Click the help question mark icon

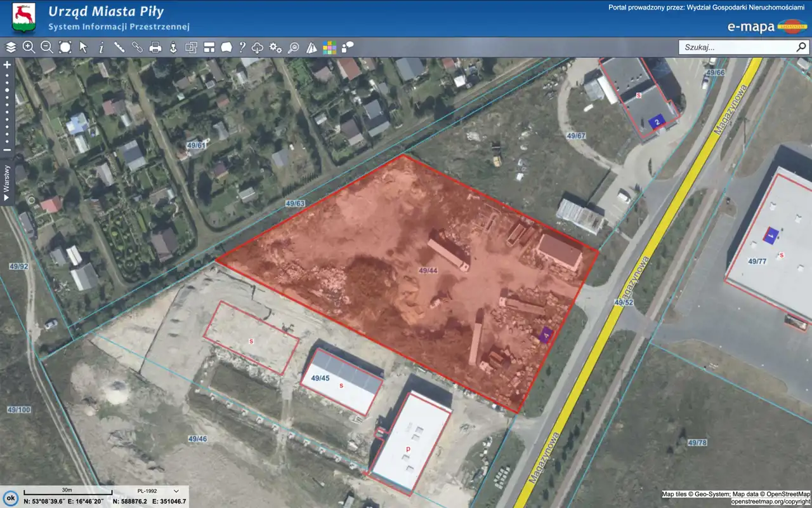point(242,47)
